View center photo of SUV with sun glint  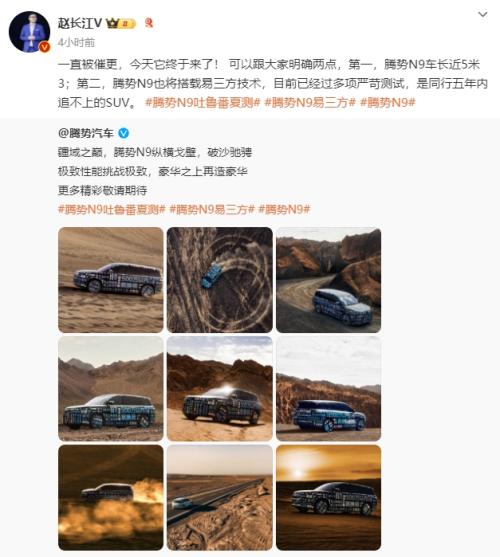220,389
